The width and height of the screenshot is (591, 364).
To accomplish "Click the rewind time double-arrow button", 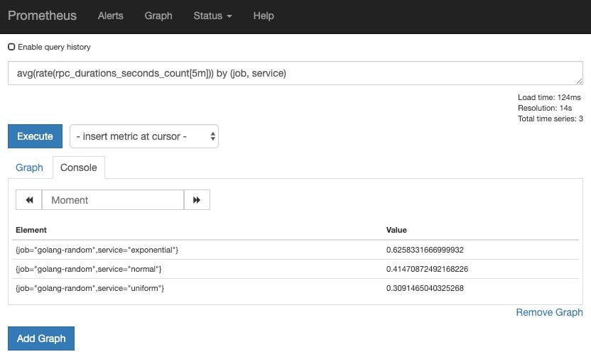I will tap(29, 200).
